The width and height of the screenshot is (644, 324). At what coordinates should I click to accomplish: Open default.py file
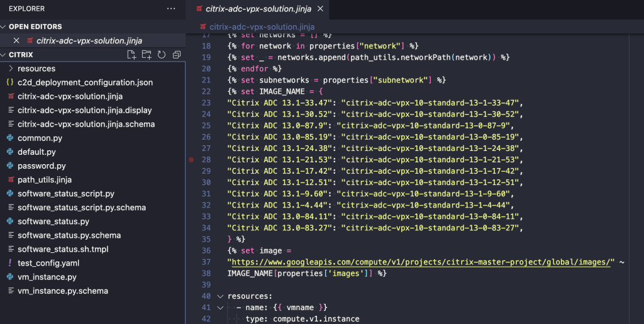[36, 152]
